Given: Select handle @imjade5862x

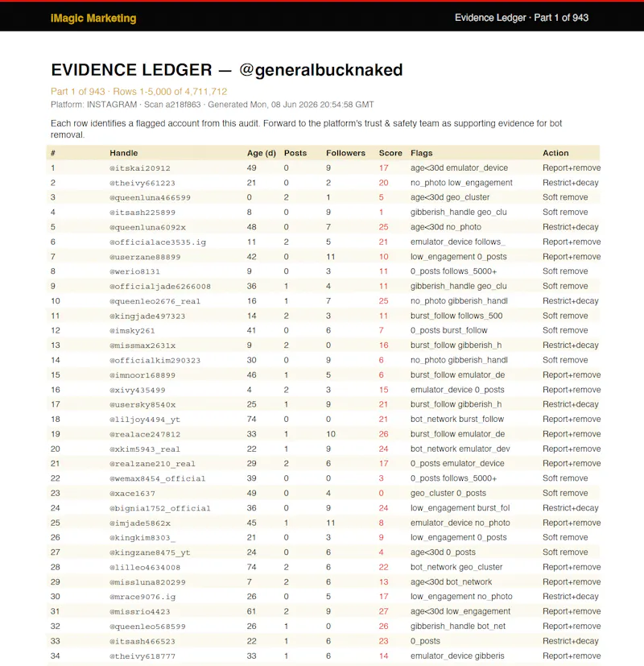Looking at the screenshot, I should tap(140, 523).
